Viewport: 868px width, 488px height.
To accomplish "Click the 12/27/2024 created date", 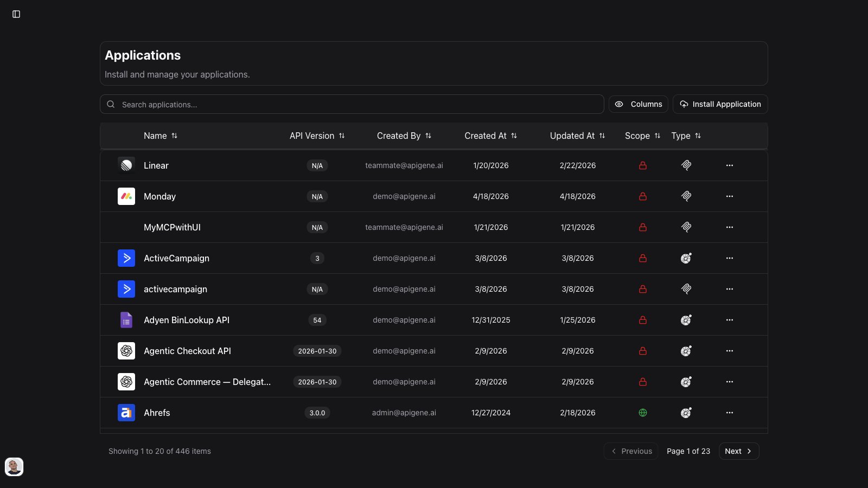I will point(491,413).
